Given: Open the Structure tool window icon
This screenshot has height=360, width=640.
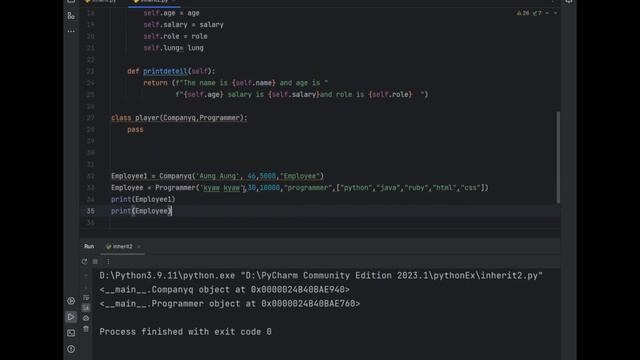Looking at the screenshot, I should click(x=71, y=16).
